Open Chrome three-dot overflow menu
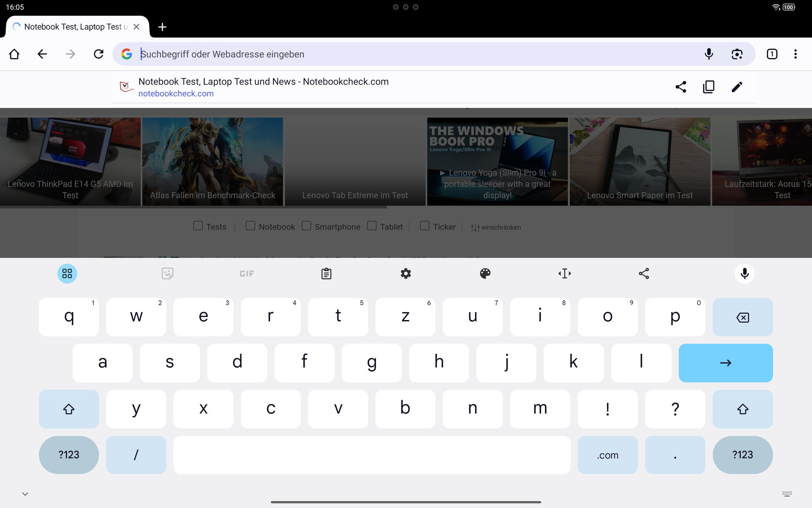The width and height of the screenshot is (812, 508). click(796, 54)
